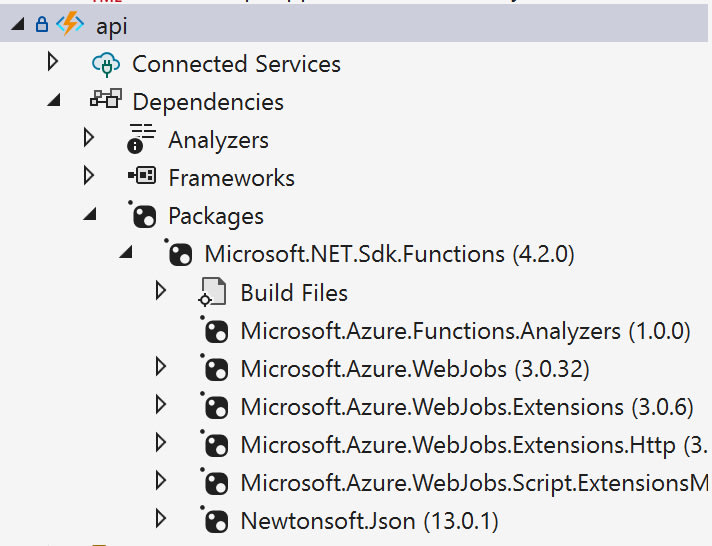The width and height of the screenshot is (712, 546).
Task: Collapse the Packages node arrow
Action: coord(89,216)
